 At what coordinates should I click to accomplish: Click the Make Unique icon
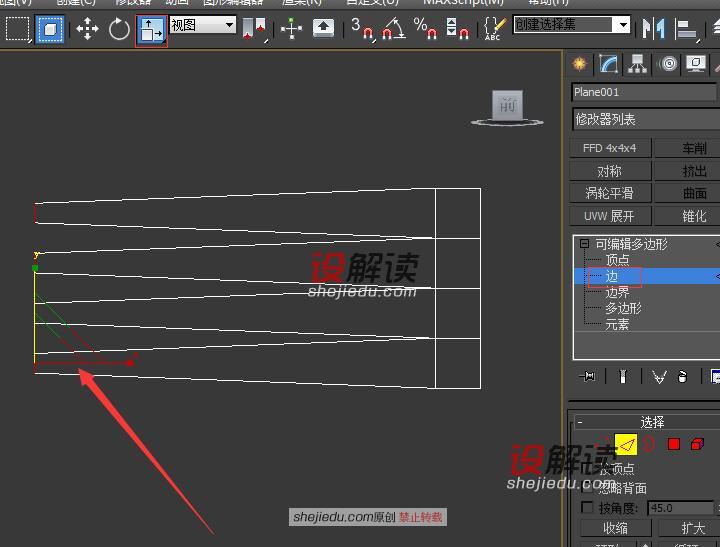click(659, 377)
